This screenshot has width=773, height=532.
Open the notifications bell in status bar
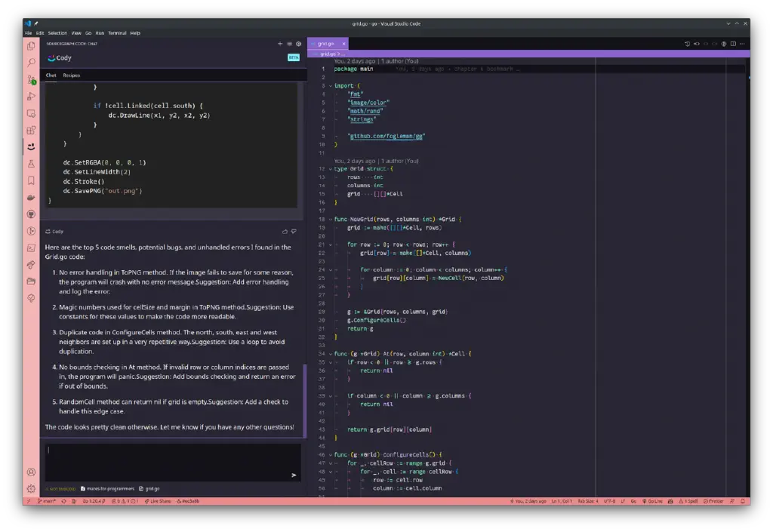point(743,501)
